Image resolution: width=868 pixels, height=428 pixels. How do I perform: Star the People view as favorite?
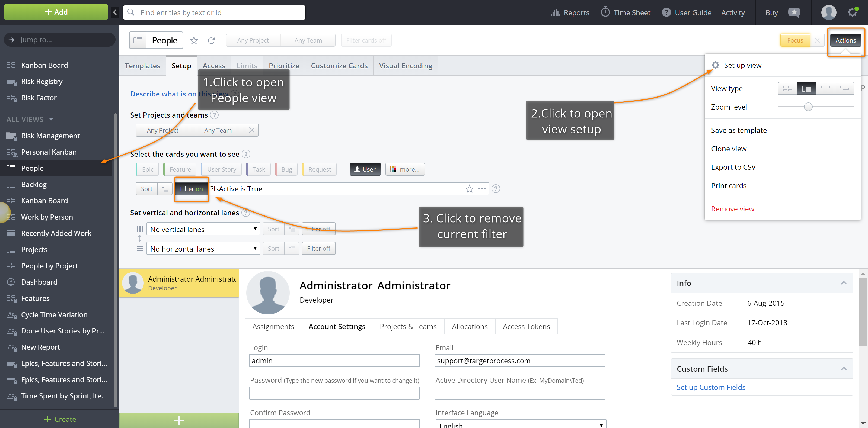[194, 40]
